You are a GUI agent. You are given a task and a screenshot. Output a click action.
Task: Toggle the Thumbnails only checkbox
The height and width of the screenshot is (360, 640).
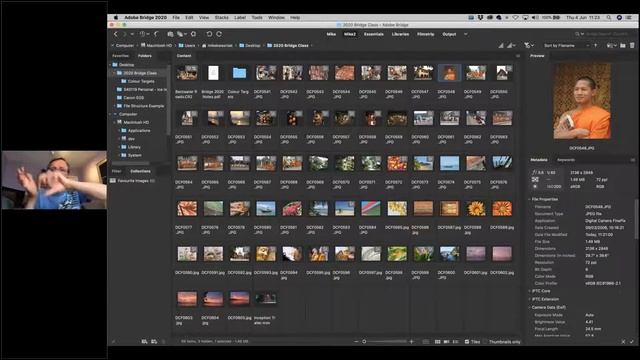[x=485, y=342]
